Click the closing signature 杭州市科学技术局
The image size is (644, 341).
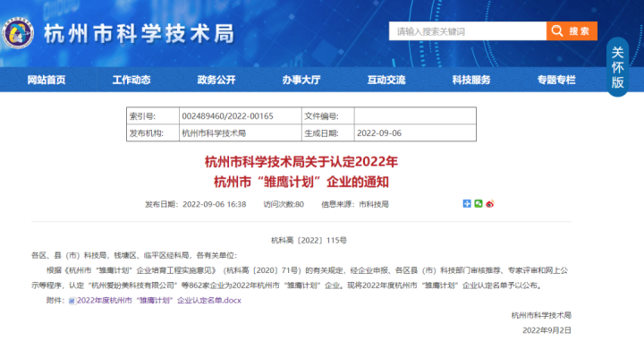point(541,316)
